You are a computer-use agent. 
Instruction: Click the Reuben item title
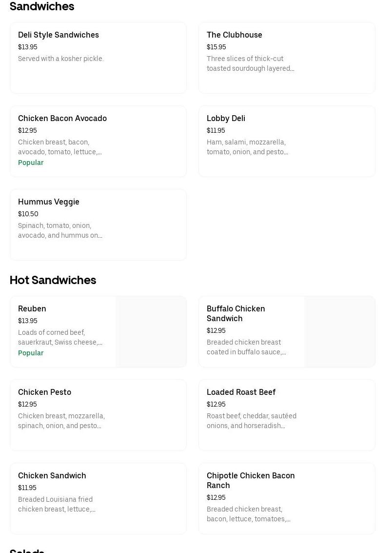(32, 309)
